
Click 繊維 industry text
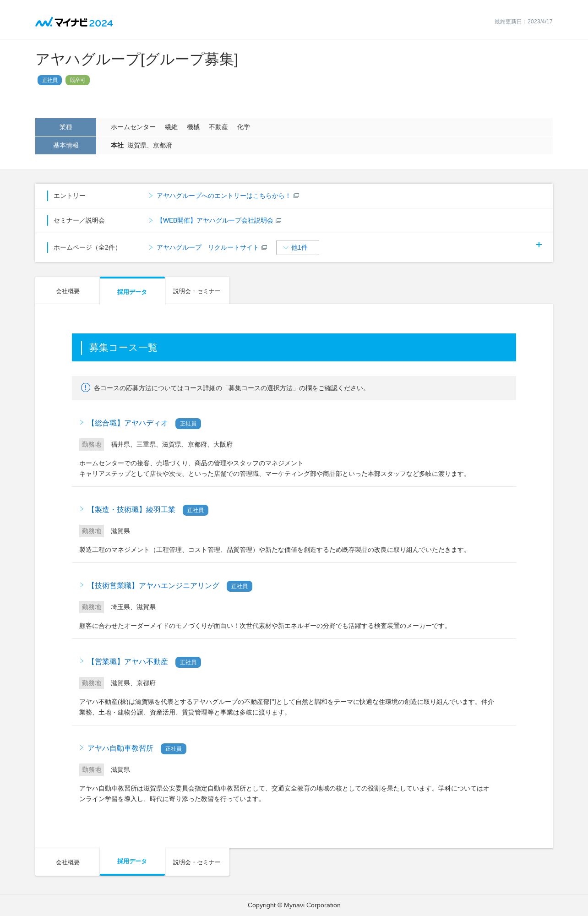click(x=171, y=127)
